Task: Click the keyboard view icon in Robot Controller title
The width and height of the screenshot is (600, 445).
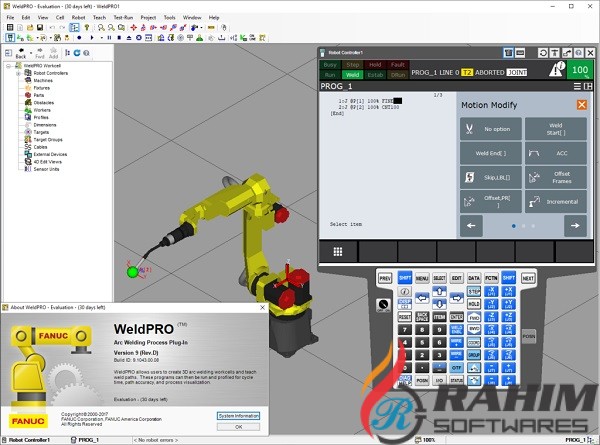Action: (x=520, y=53)
